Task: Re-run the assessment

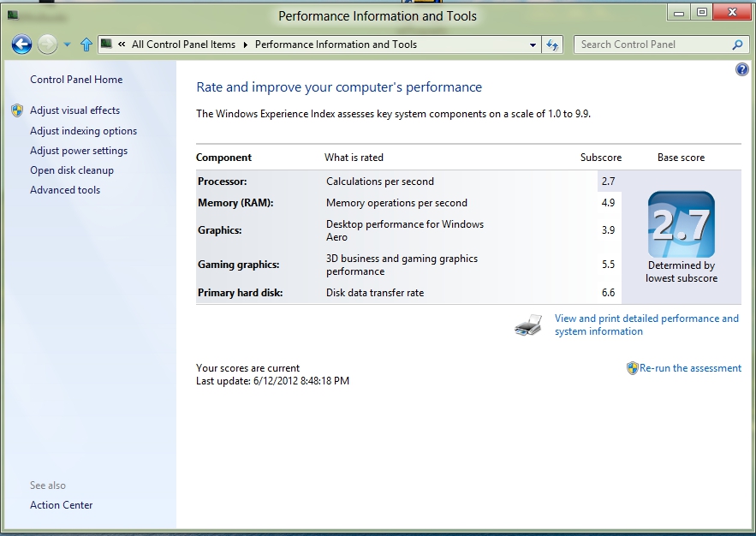Action: pyautogui.click(x=690, y=368)
